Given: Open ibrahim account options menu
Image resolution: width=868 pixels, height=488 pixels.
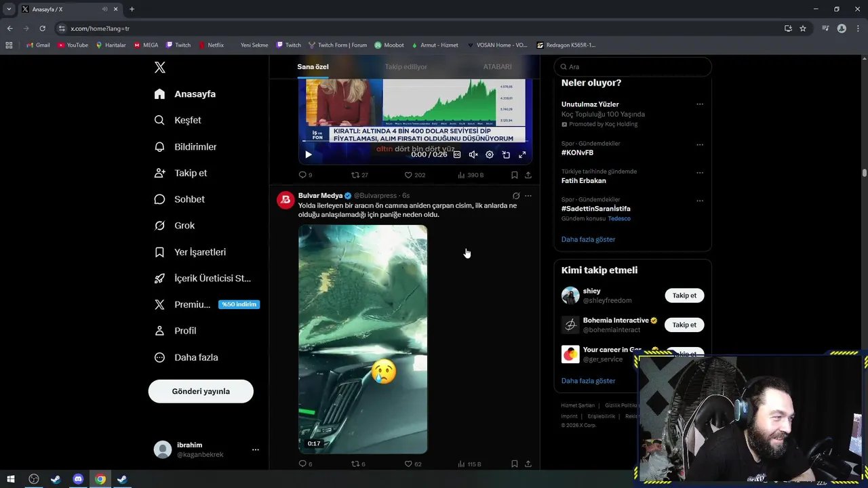Looking at the screenshot, I should click(x=255, y=449).
